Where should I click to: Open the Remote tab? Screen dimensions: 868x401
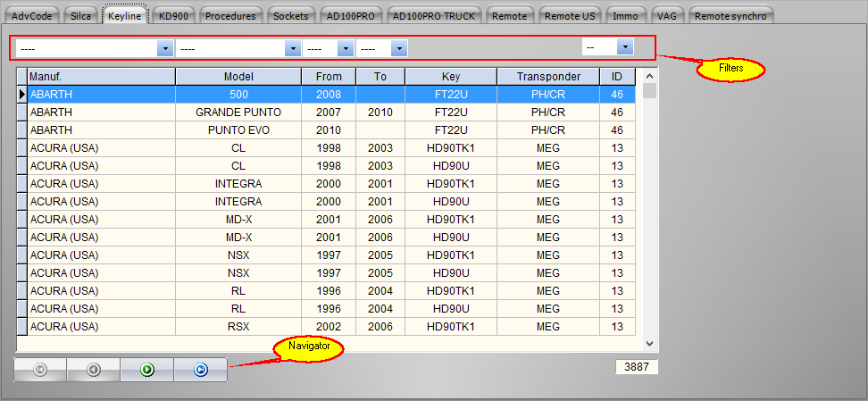pyautogui.click(x=509, y=15)
